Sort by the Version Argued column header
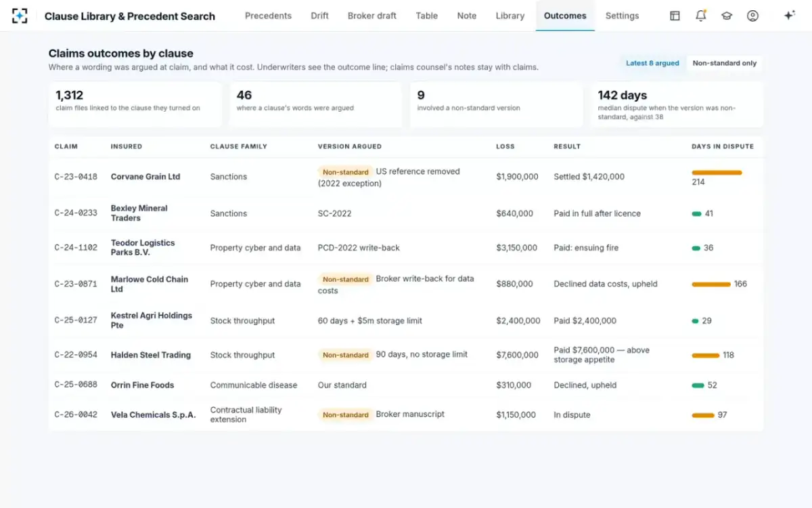This screenshot has width=812, height=508. [x=350, y=146]
